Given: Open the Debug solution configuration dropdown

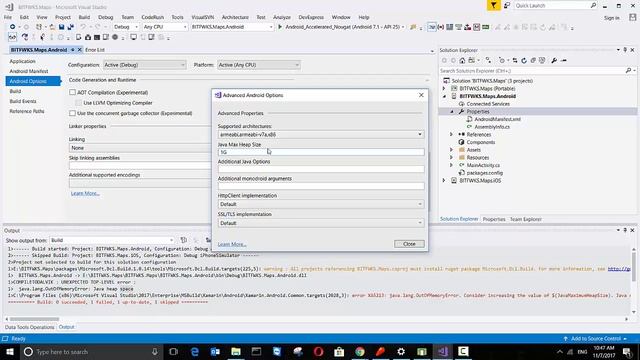Looking at the screenshot, I should point(126,27).
